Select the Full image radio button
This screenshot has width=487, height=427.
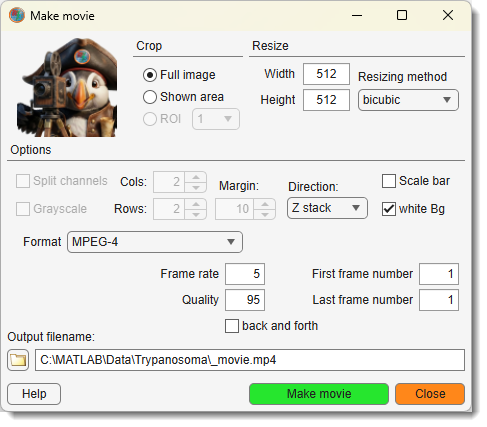150,75
